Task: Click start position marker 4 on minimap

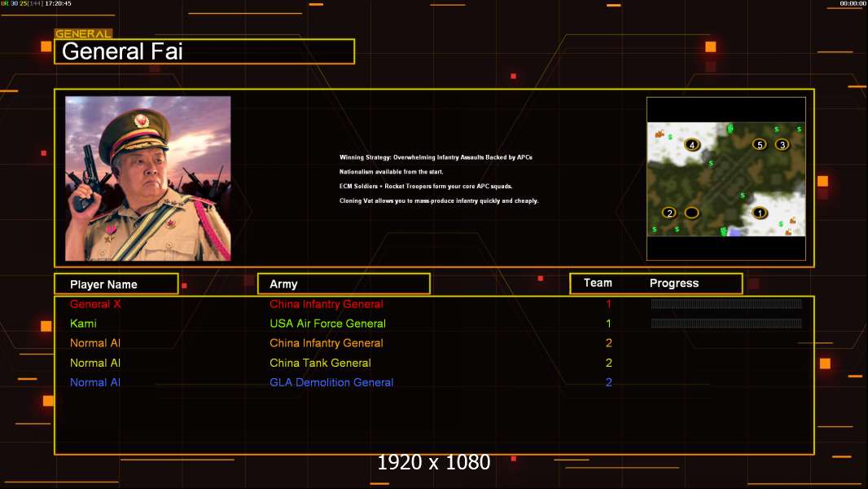Action: 691,145
